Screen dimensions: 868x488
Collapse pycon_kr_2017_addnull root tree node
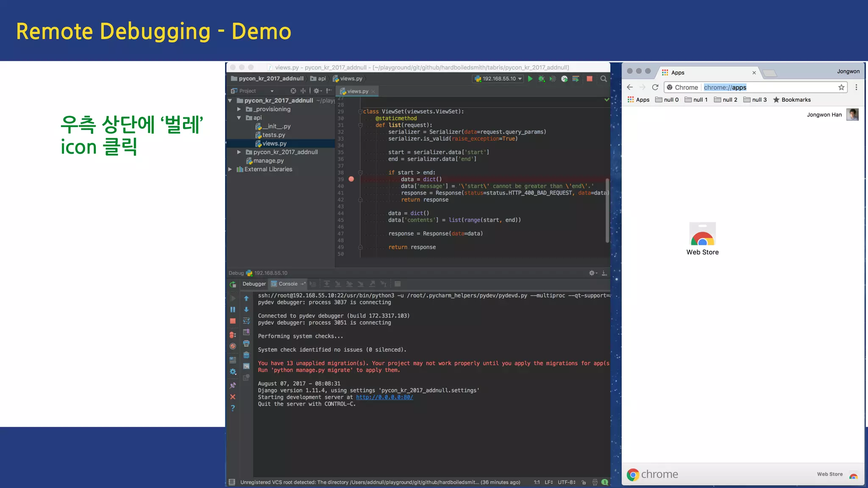point(230,101)
